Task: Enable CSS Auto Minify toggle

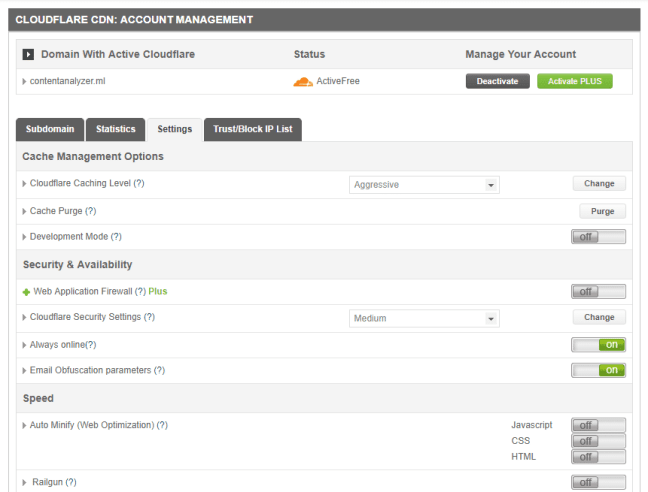Action: tap(598, 441)
